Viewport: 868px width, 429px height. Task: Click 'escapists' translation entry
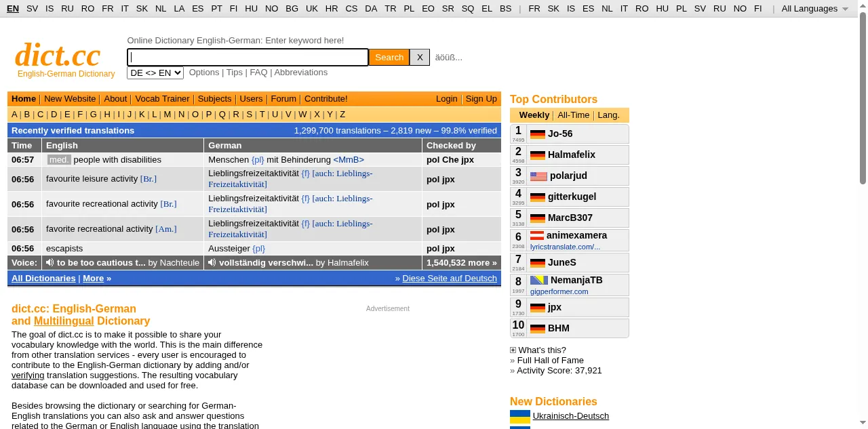64,249
